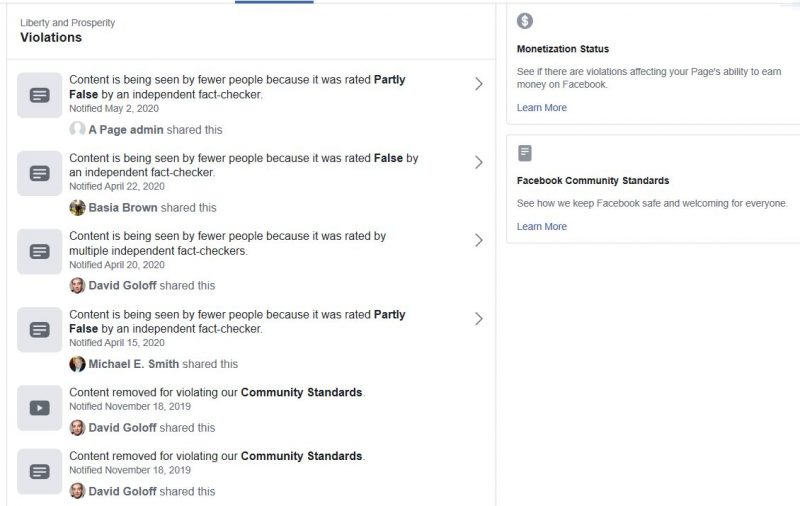The height and width of the screenshot is (506, 800).
Task: Click A Page admin placeholder avatar
Action: tap(78, 129)
